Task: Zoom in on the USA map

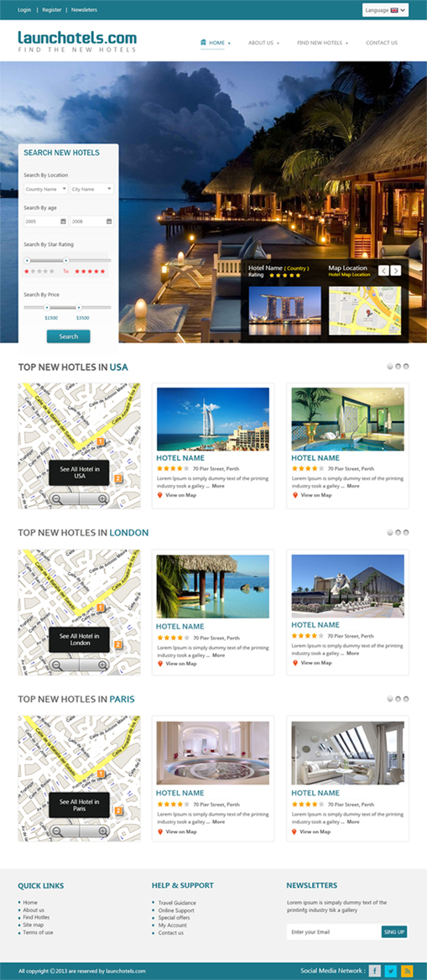Action: [x=102, y=498]
